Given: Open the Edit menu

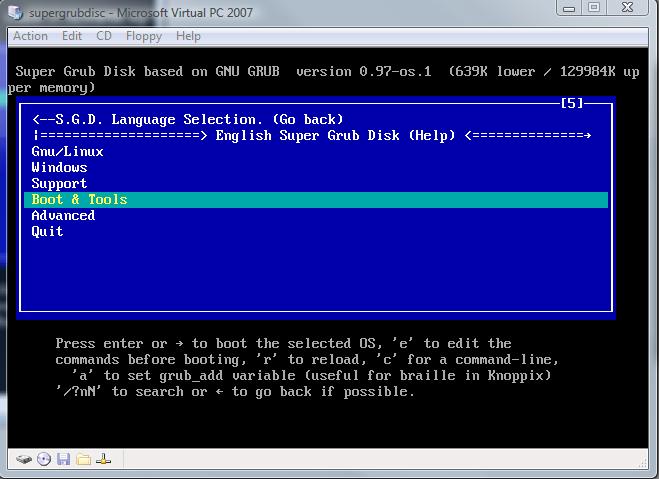Looking at the screenshot, I should pyautogui.click(x=72, y=36).
